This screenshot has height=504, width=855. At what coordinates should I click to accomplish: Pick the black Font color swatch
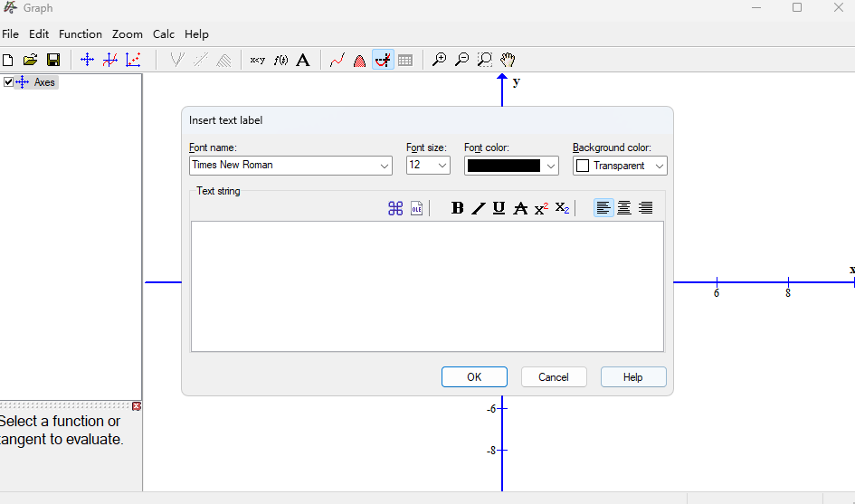click(x=503, y=166)
